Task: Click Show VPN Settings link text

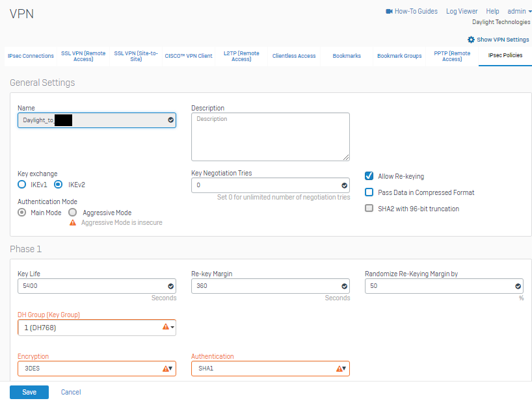Action: [x=503, y=40]
